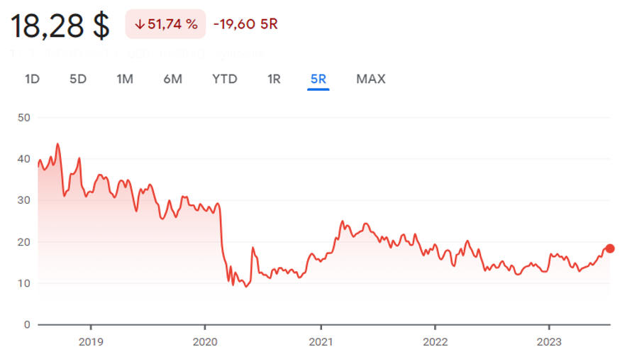Click the 2019 label on time axis
The width and height of the screenshot is (644, 362).
tap(91, 341)
